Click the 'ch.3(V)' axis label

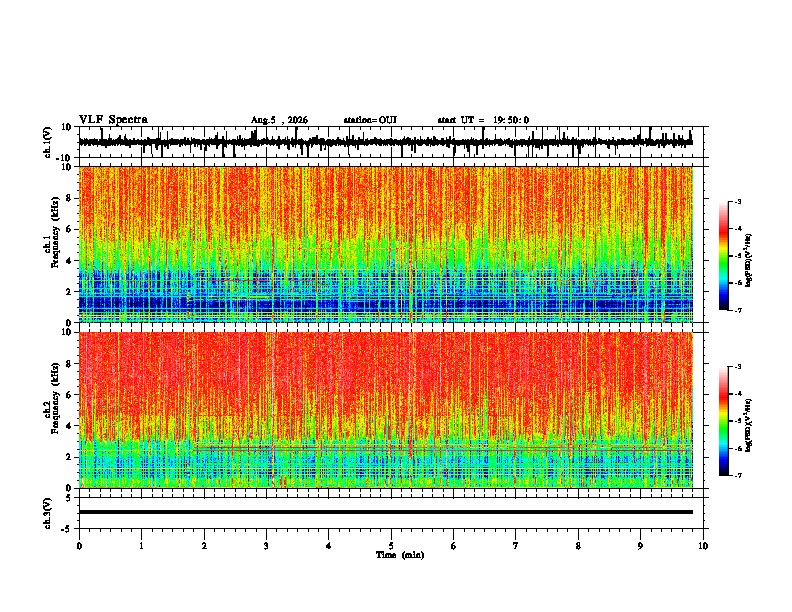(48, 514)
